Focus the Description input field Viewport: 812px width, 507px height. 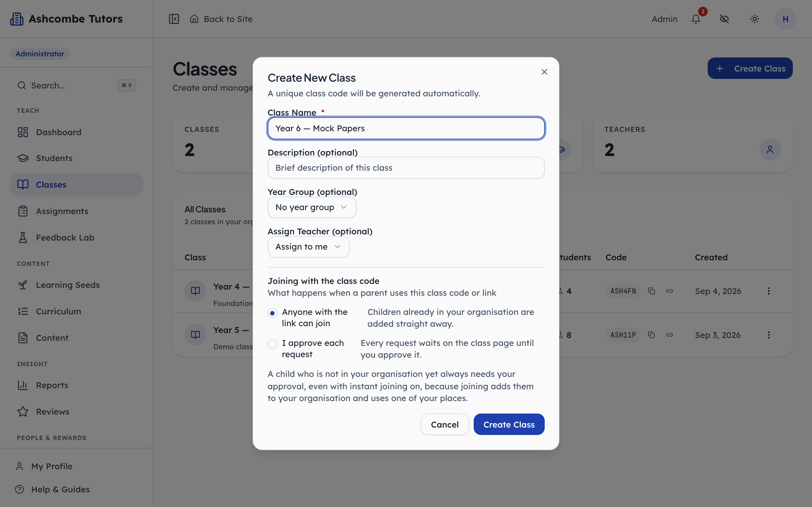(406, 168)
